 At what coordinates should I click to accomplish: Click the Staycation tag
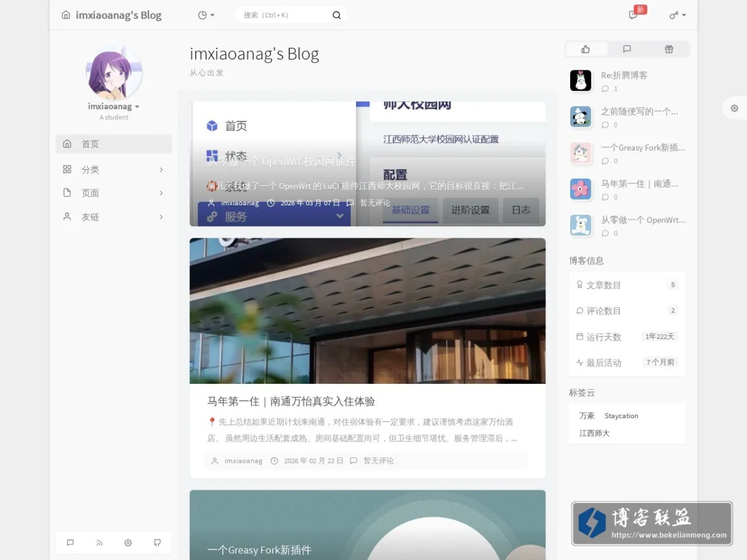coord(621,416)
